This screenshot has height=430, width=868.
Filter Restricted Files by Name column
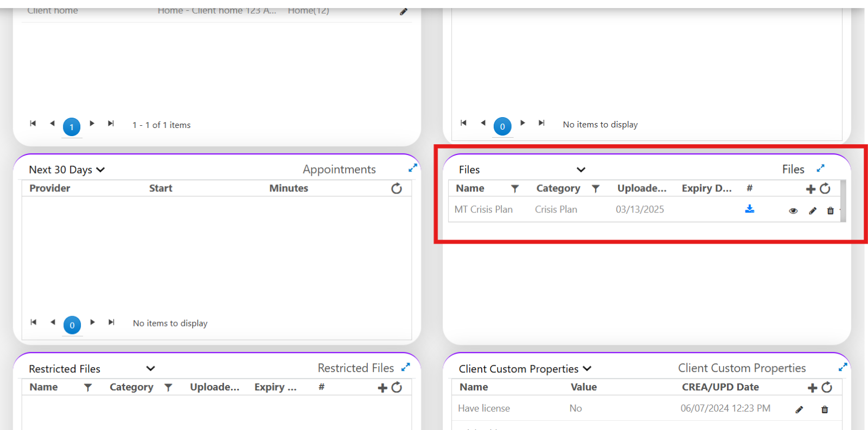click(88, 388)
